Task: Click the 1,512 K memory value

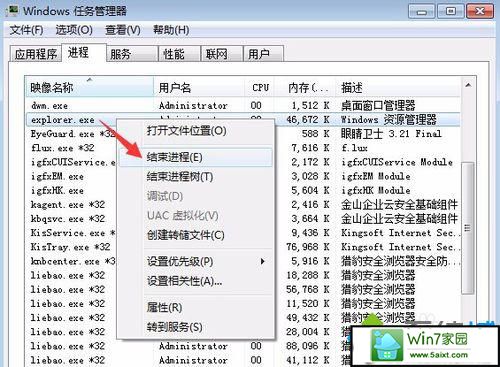Action: pyautogui.click(x=310, y=106)
